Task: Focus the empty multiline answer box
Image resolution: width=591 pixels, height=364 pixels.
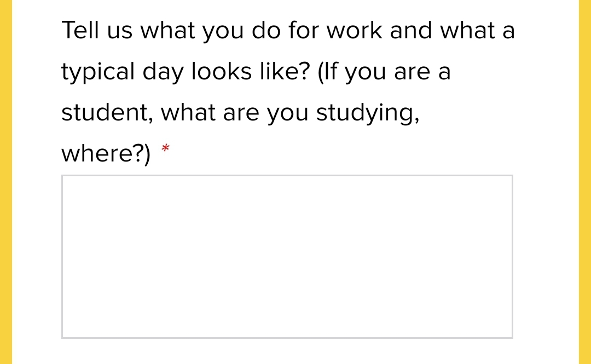Action: click(287, 257)
